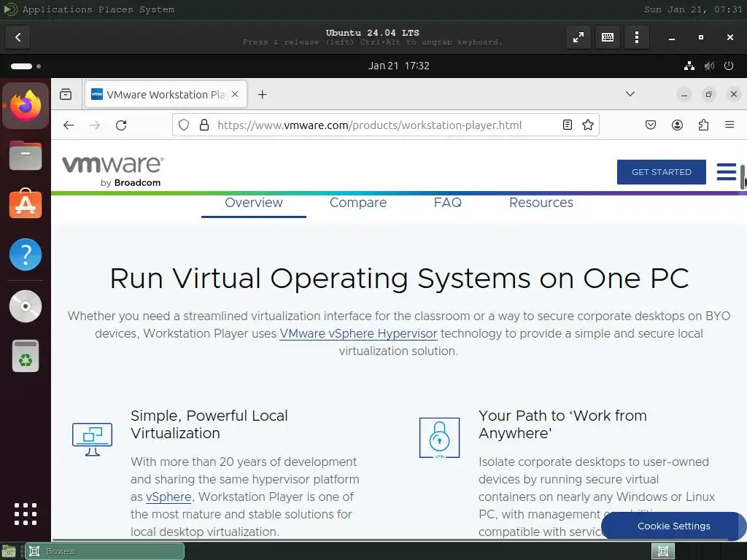747x560 pixels.
Task: Show Applications grid in dock
Action: 26,514
